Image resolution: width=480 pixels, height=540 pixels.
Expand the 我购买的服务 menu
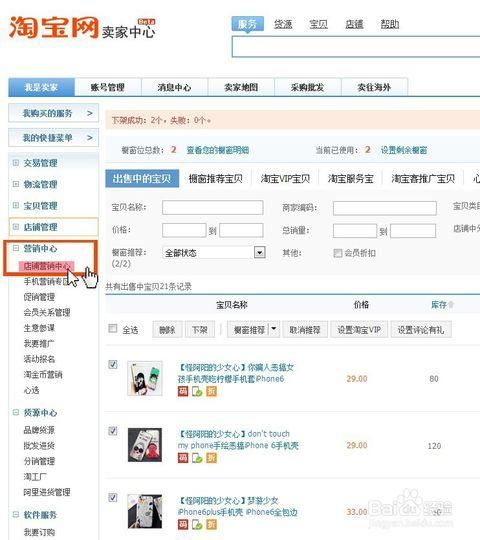(53, 113)
